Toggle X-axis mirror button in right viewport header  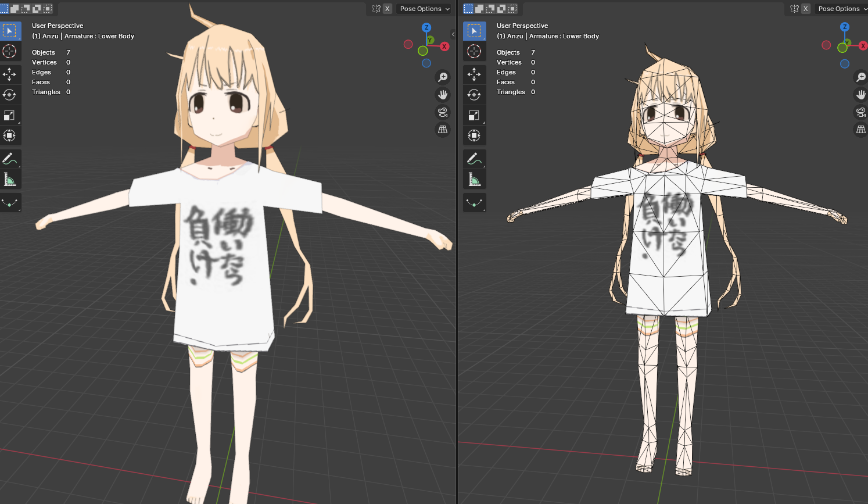pos(806,9)
